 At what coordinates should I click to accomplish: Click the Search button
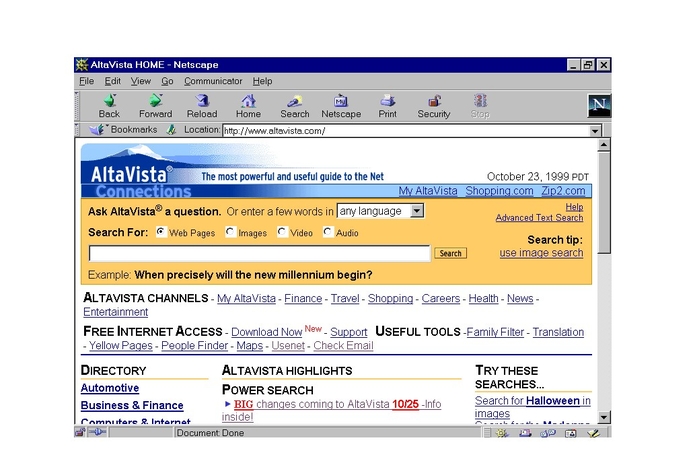click(450, 253)
